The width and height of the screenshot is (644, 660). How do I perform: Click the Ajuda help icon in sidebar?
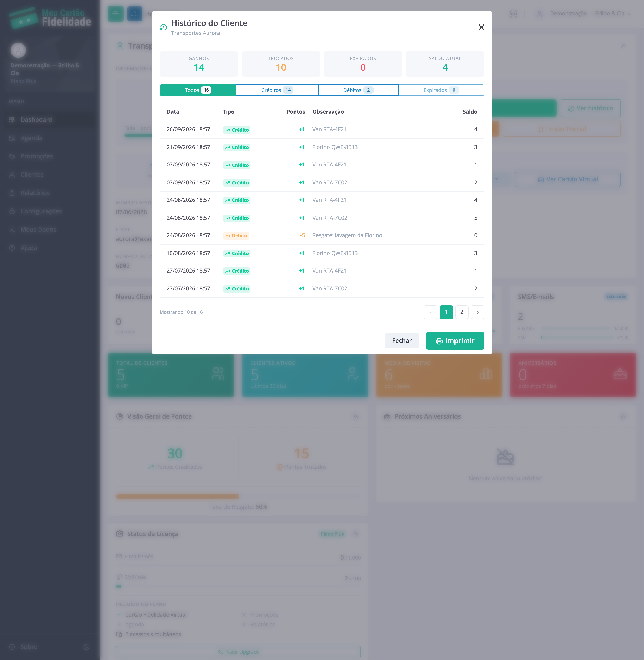pyautogui.click(x=12, y=248)
